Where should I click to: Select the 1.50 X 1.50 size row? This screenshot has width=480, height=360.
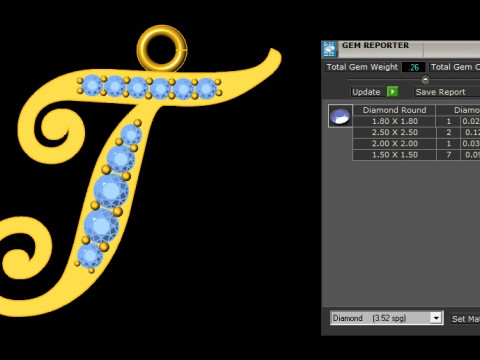click(x=394, y=155)
